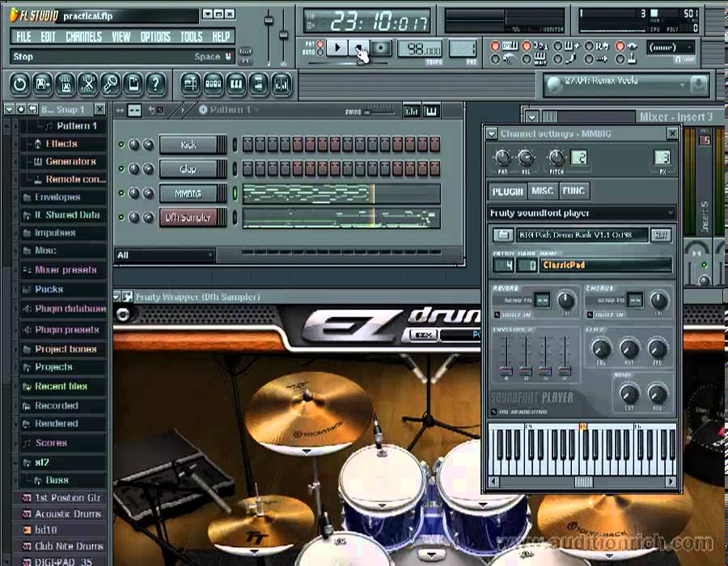
Task: Click the Save new version icon
Action: (x=43, y=84)
